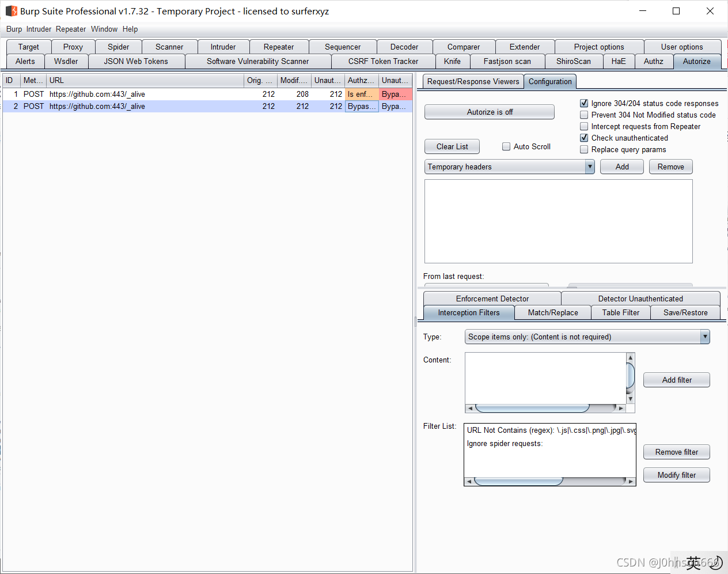Click the Filter List horizontal scrollbar thumb

pos(518,481)
